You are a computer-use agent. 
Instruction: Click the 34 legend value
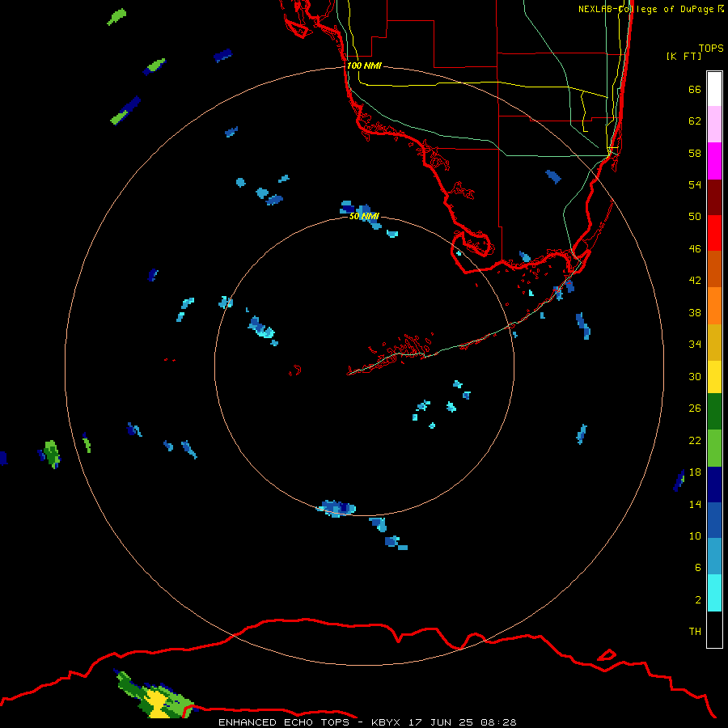click(x=695, y=344)
